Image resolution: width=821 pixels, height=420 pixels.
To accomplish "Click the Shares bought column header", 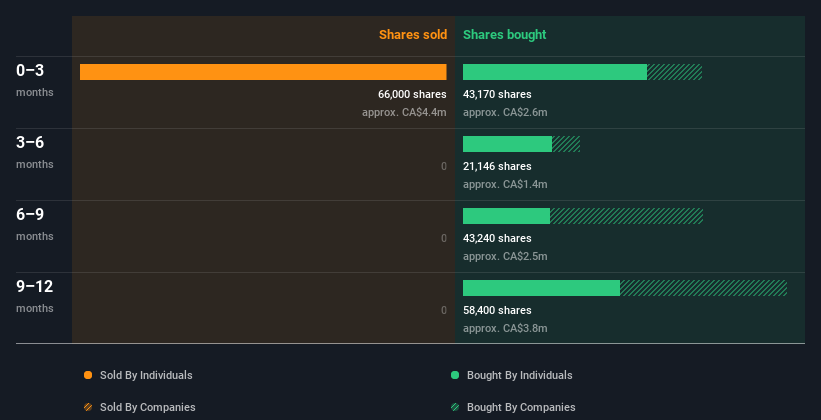I will coord(505,35).
